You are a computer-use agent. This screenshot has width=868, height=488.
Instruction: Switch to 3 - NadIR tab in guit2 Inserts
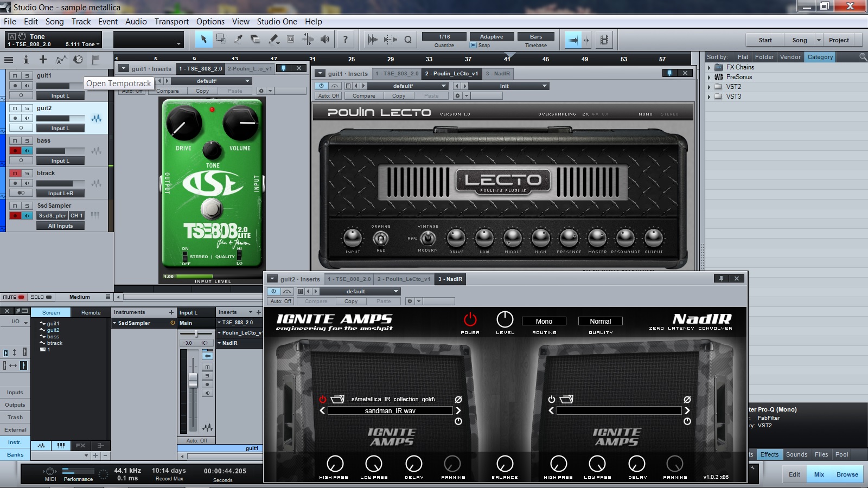coord(450,279)
